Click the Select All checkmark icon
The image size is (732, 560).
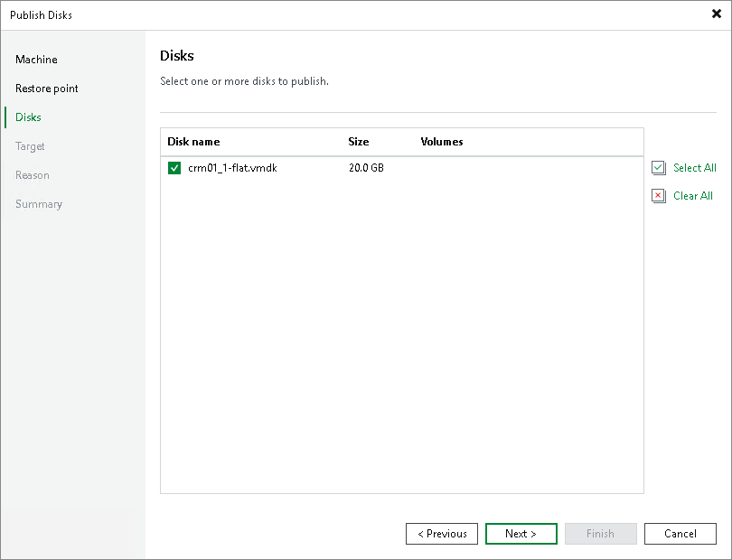pos(659,168)
